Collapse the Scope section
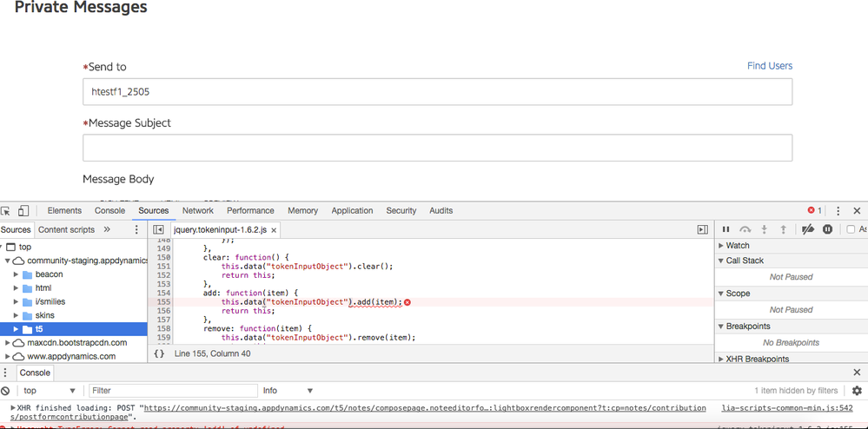Screen dimensions: 868x429 tap(721, 294)
